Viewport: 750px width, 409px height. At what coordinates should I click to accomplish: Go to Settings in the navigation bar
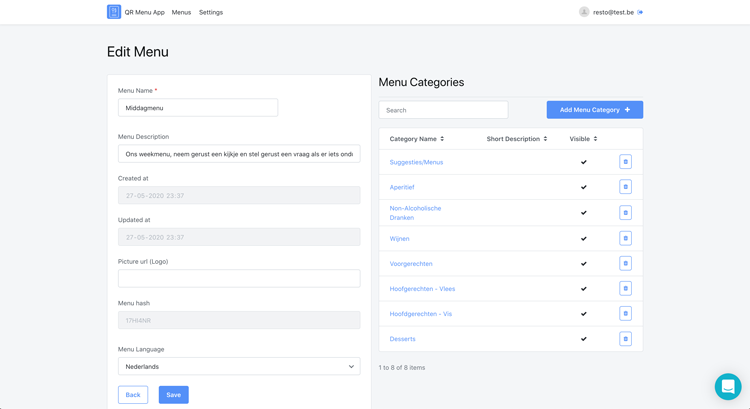[x=211, y=12]
